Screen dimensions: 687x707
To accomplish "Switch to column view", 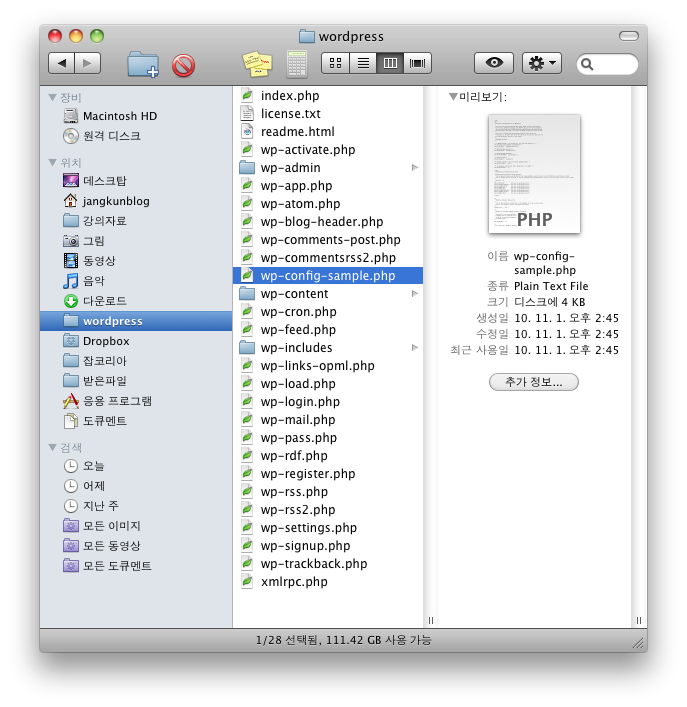I will tap(390, 63).
